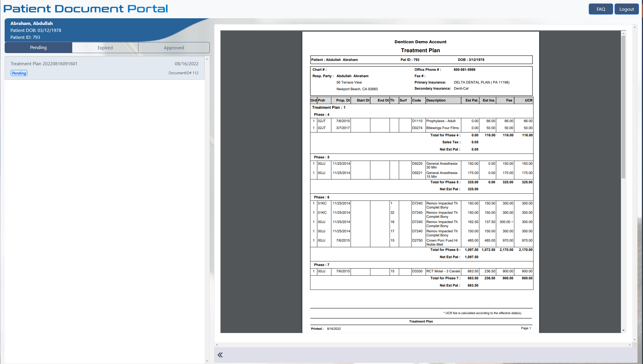This screenshot has width=643, height=364.
Task: Click the outer page scroll-up arrow
Action: 635,27
